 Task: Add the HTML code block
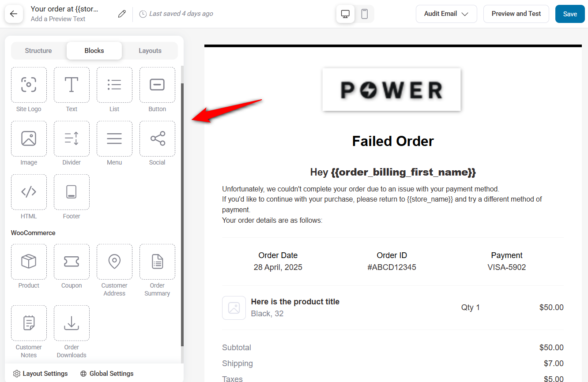tap(29, 192)
